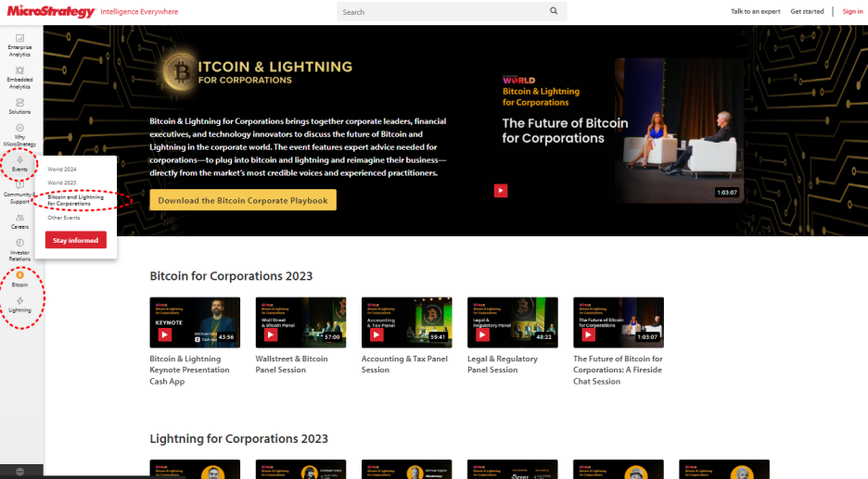Open Community & Support sidebar item
The width and height of the screenshot is (868, 479).
[19, 194]
